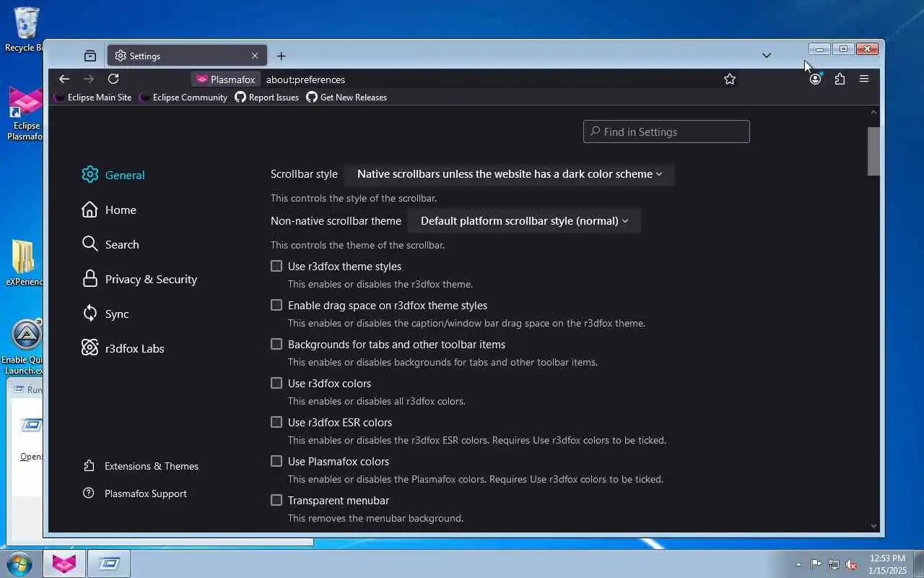The image size is (924, 578).
Task: Click the Plasmafox taskbar button
Action: 64,564
